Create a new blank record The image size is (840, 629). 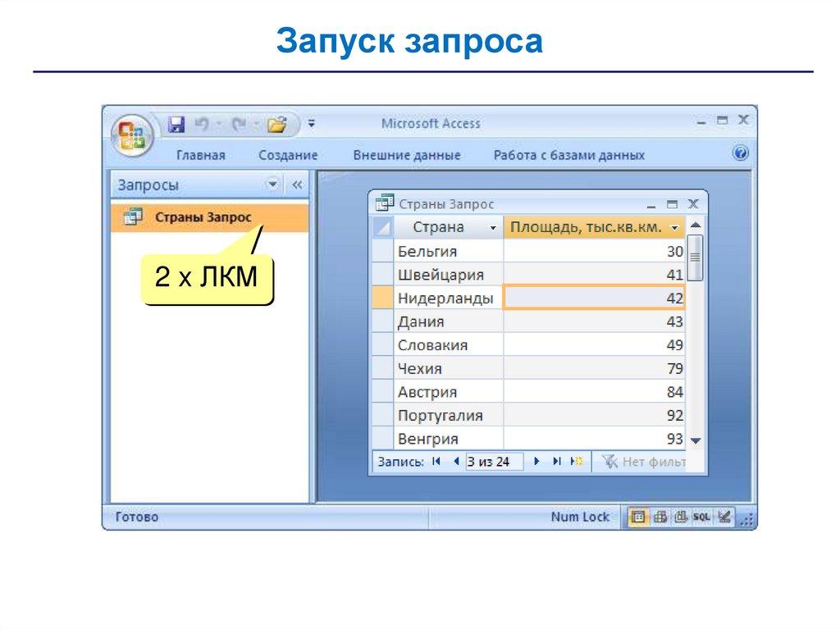pos(577,462)
